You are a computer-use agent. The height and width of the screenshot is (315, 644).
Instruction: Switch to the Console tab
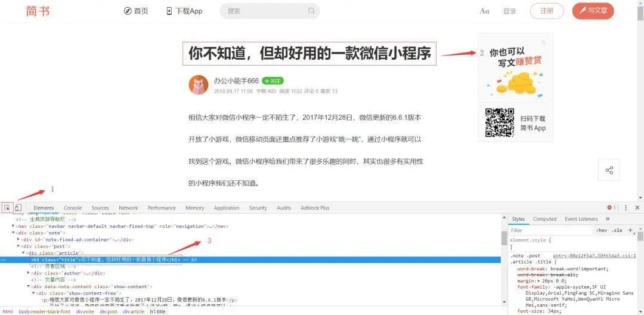[73, 208]
